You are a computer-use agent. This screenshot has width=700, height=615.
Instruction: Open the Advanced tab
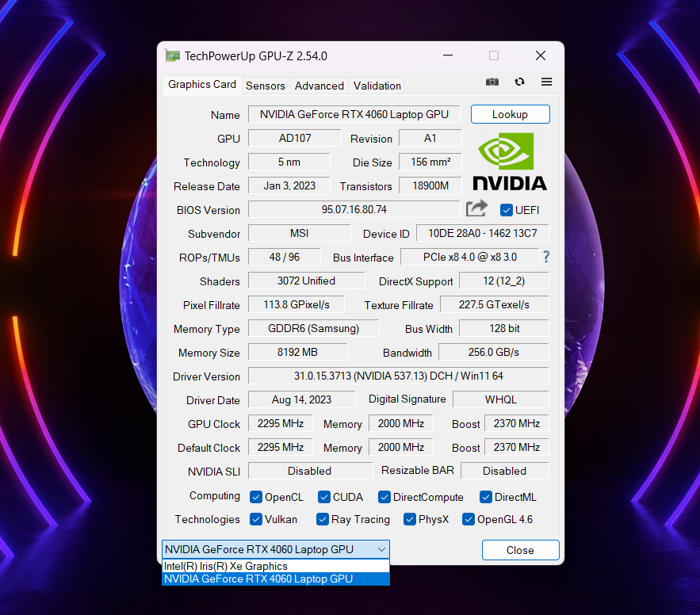319,86
